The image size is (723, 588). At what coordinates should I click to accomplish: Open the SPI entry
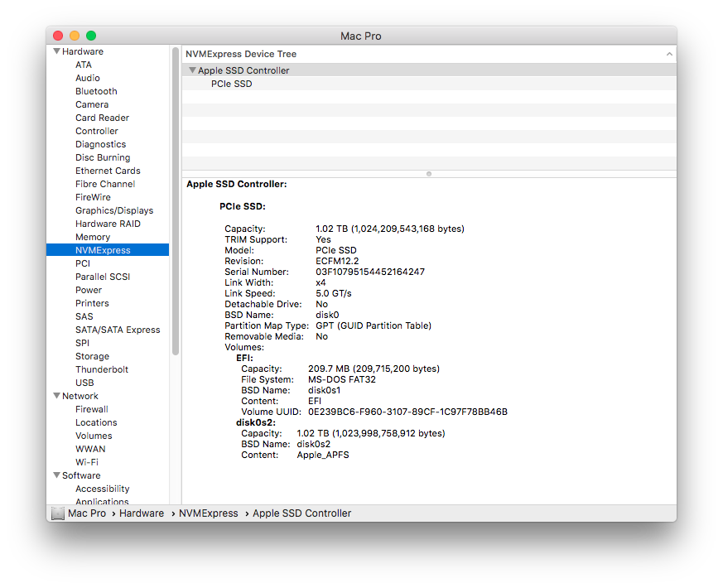[83, 343]
